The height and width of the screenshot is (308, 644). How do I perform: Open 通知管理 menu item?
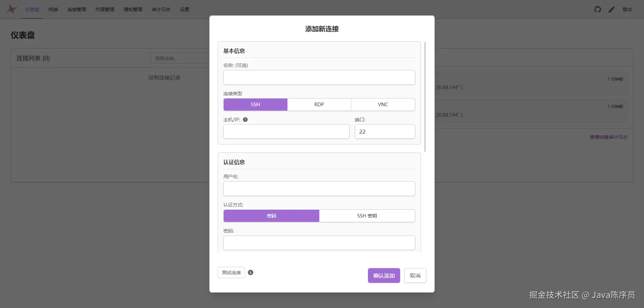(x=133, y=9)
